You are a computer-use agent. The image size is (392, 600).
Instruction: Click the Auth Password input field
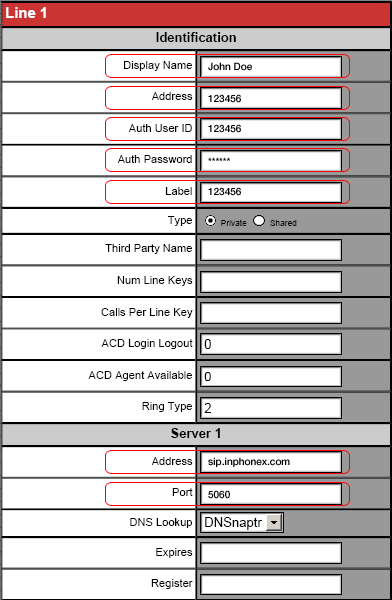(271, 160)
